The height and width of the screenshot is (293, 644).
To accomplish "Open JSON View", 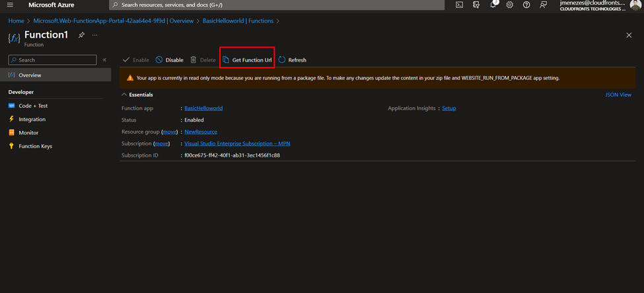I will [618, 95].
